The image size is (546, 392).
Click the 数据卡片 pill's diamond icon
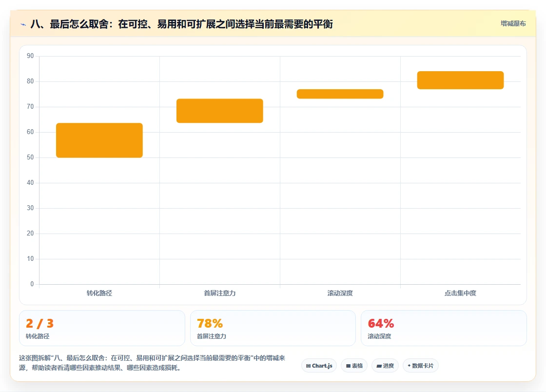click(x=409, y=366)
